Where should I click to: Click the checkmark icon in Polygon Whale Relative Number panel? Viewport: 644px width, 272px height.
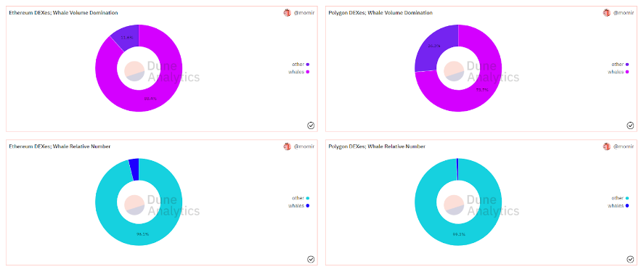pyautogui.click(x=630, y=259)
